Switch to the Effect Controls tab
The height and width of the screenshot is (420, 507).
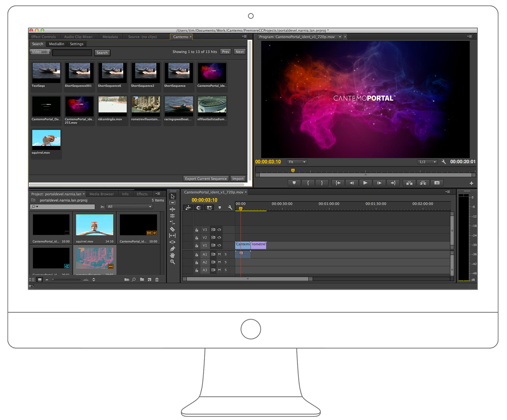tap(43, 37)
